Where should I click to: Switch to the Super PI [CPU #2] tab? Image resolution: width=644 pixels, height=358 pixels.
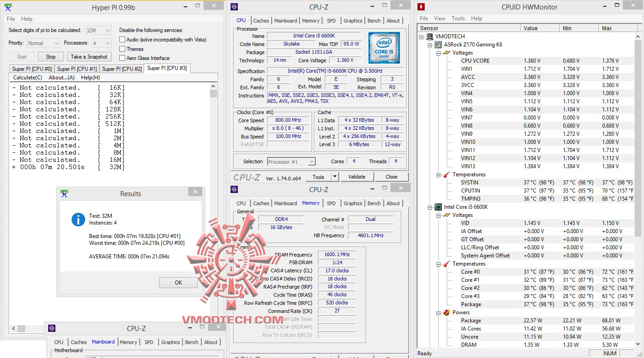click(x=122, y=69)
